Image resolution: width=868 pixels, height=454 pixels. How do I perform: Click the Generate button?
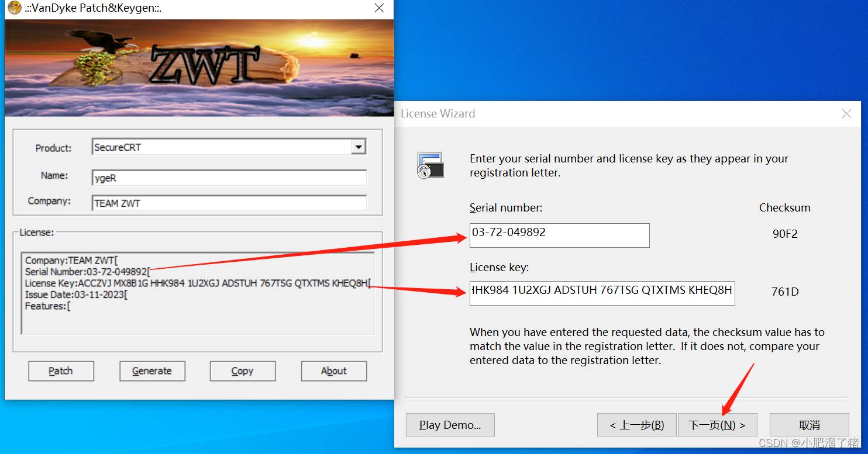[x=152, y=371]
